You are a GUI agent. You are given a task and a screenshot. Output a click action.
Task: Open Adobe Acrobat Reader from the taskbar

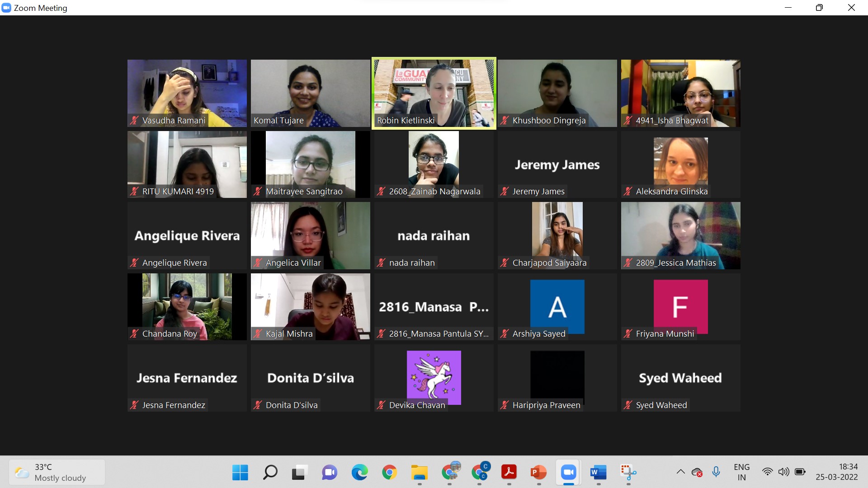click(x=509, y=473)
